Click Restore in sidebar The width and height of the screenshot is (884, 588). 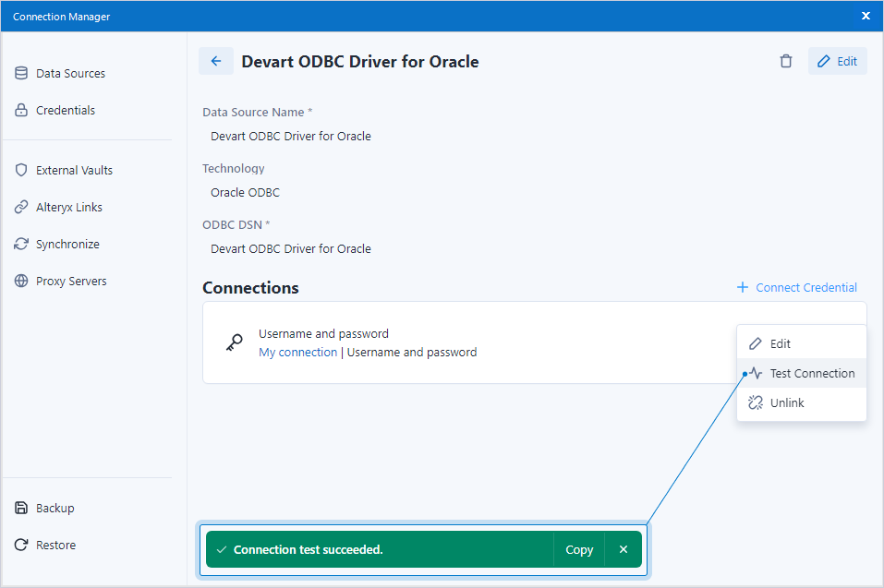pyautogui.click(x=55, y=545)
